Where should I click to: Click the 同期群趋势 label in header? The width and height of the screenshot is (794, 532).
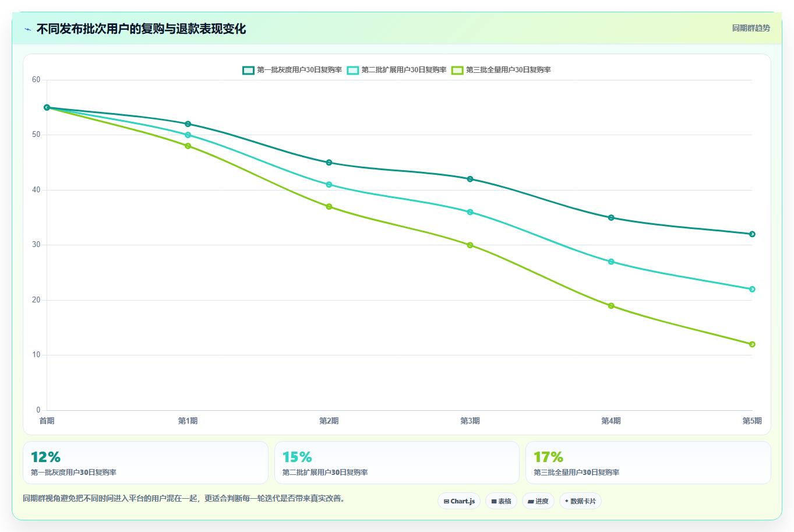pyautogui.click(x=751, y=28)
